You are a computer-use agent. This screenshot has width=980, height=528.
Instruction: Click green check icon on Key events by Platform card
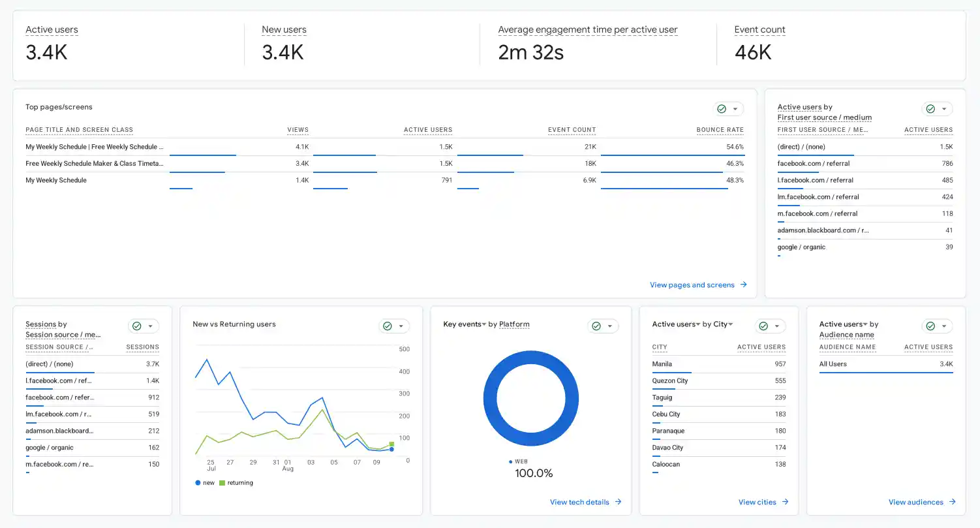(x=596, y=326)
